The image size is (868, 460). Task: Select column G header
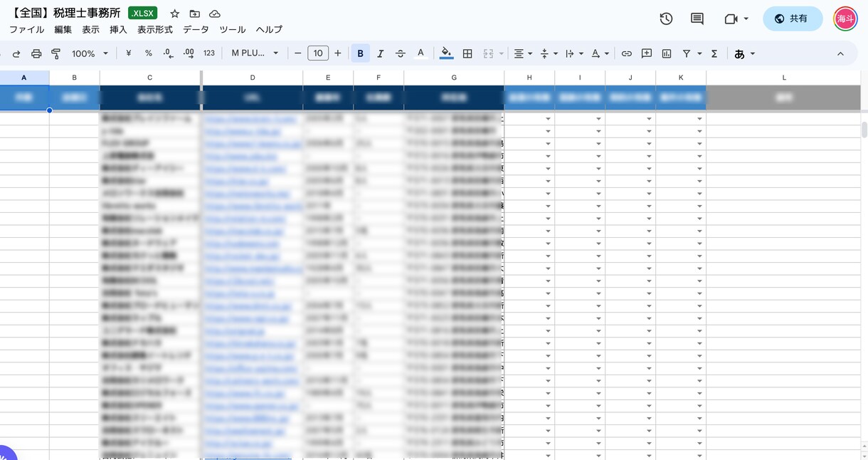click(454, 78)
